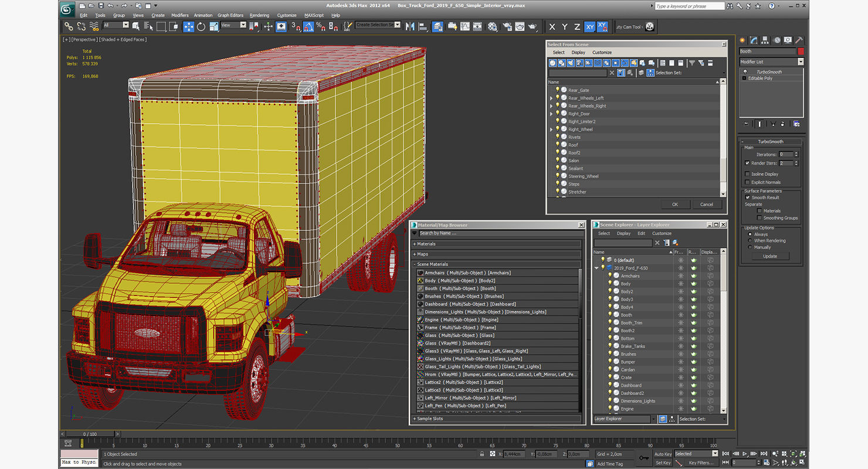Image resolution: width=868 pixels, height=469 pixels.
Task: Activate the Select and Move tool
Action: (x=189, y=26)
